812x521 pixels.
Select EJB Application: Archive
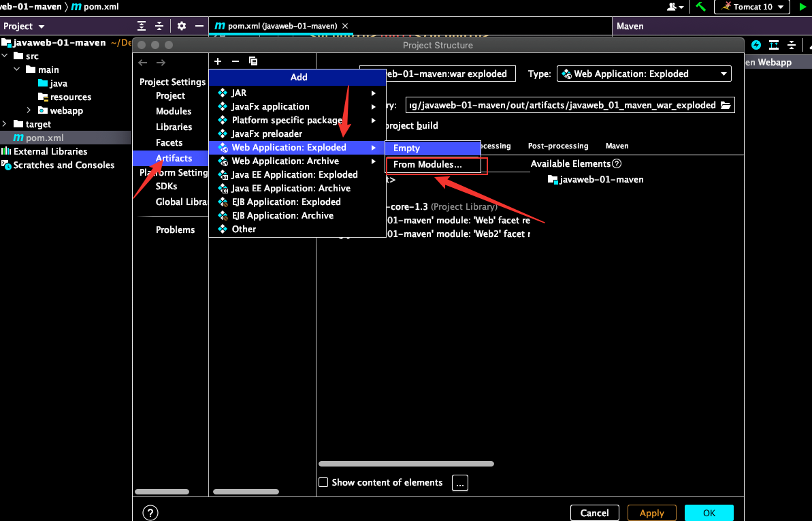297,216
